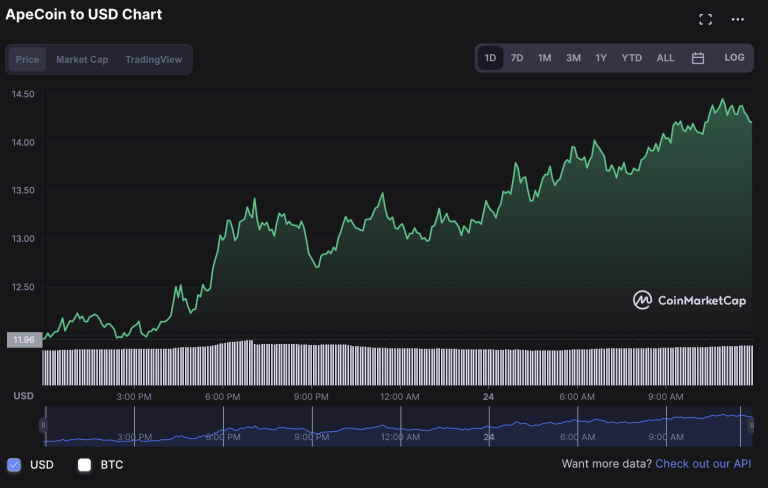Viewport: 768px width, 488px height.
Task: Open the calendar date range picker
Action: [698, 58]
